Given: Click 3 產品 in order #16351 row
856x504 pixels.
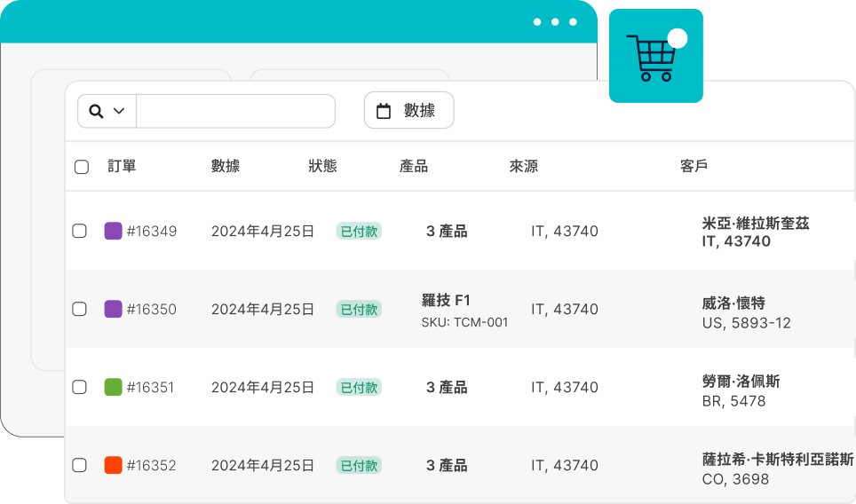Looking at the screenshot, I should point(447,387).
